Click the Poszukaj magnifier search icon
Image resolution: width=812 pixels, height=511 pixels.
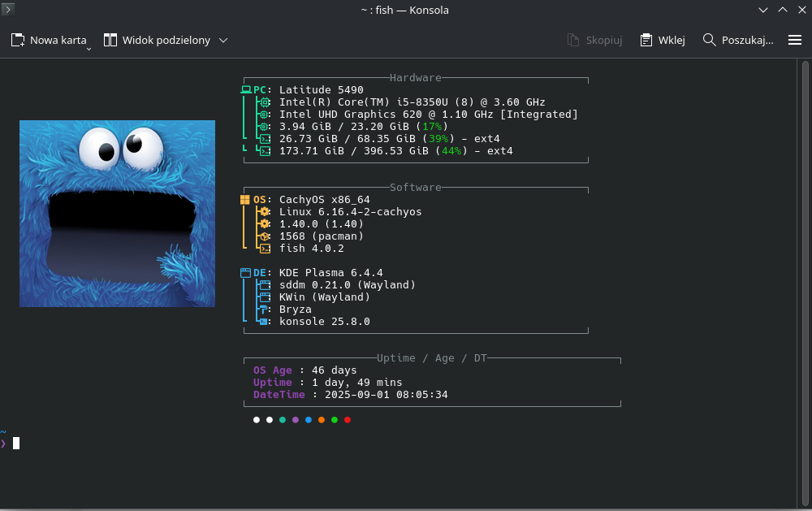pos(709,40)
